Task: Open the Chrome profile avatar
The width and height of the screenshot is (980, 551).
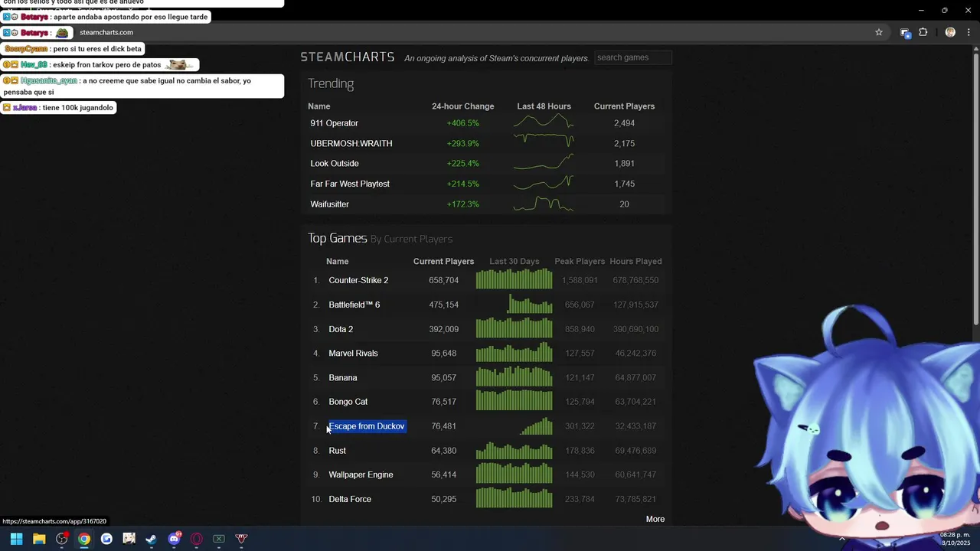Action: coord(950,32)
